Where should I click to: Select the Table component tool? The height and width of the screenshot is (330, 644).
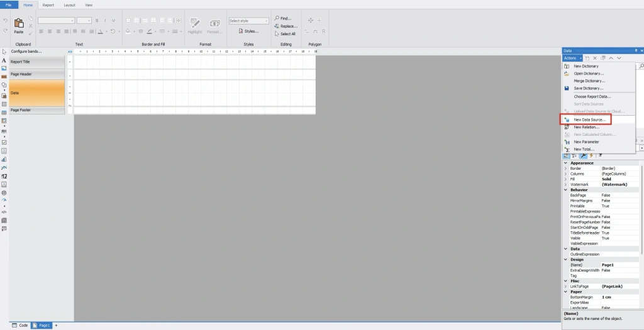[x=4, y=113]
